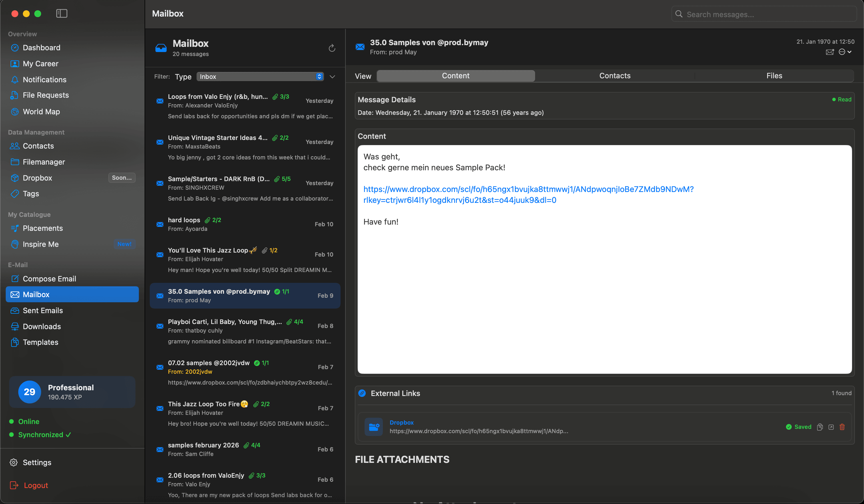Open the Dropbox integration in the sidebar
This screenshot has width=864, height=504.
[38, 178]
